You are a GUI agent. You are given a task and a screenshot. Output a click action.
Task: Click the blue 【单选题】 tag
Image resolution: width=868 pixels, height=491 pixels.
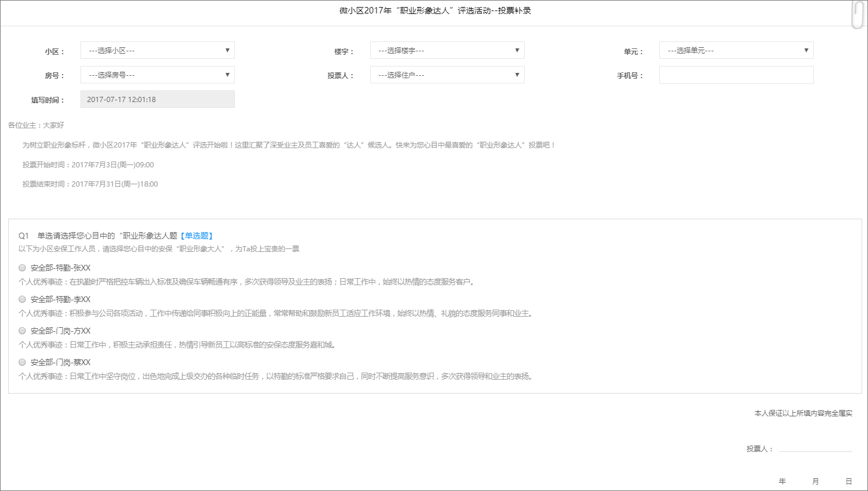[x=197, y=236]
